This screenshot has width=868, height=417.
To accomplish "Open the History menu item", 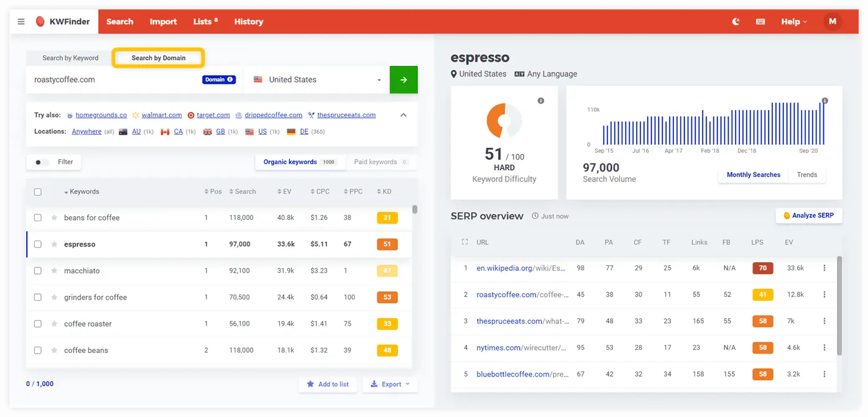I will pyautogui.click(x=249, y=22).
